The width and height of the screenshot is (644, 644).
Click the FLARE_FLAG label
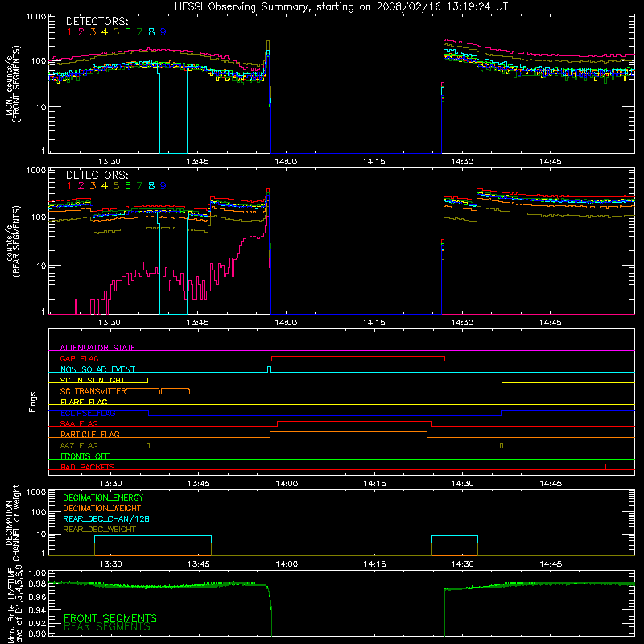tap(84, 402)
